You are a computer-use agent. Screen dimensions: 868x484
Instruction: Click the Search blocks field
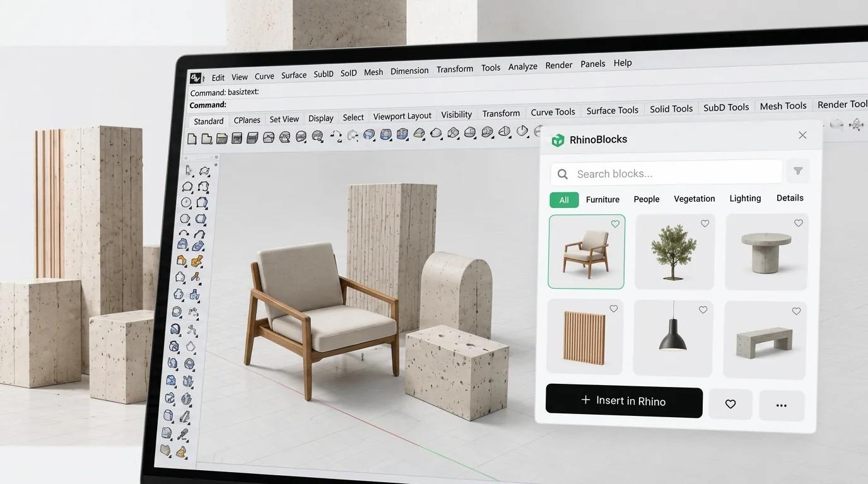tap(666, 173)
